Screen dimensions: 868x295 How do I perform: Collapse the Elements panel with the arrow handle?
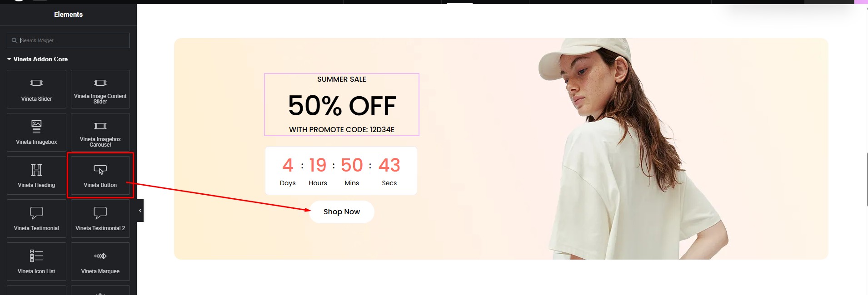coord(140,211)
